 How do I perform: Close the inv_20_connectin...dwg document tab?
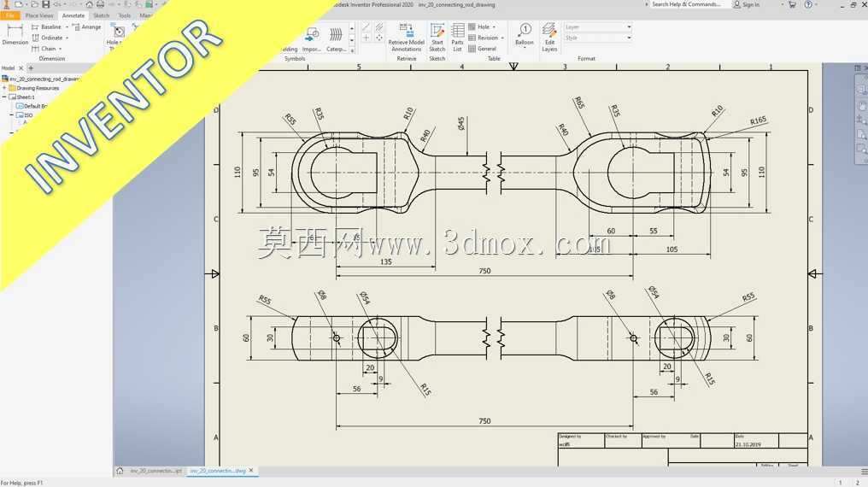click(251, 471)
